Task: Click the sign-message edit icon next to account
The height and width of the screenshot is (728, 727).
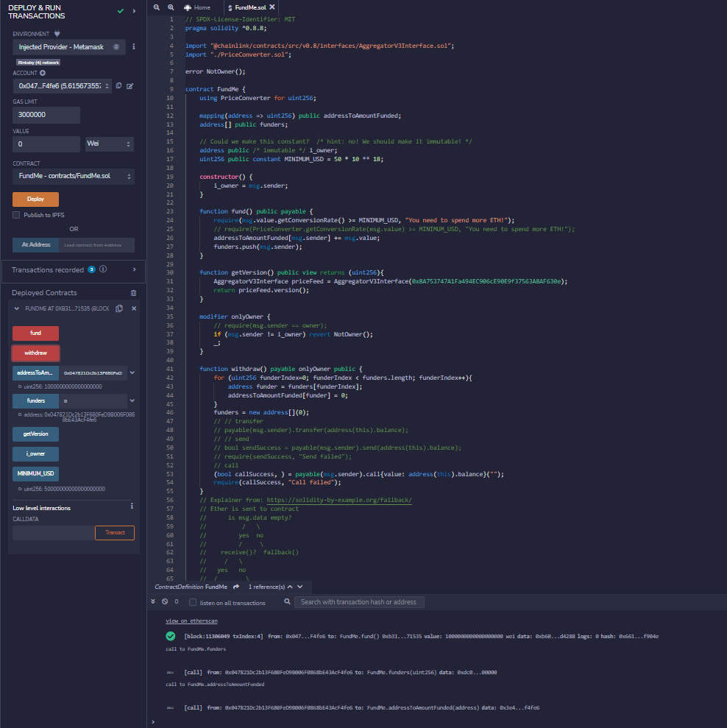Action: (130, 86)
